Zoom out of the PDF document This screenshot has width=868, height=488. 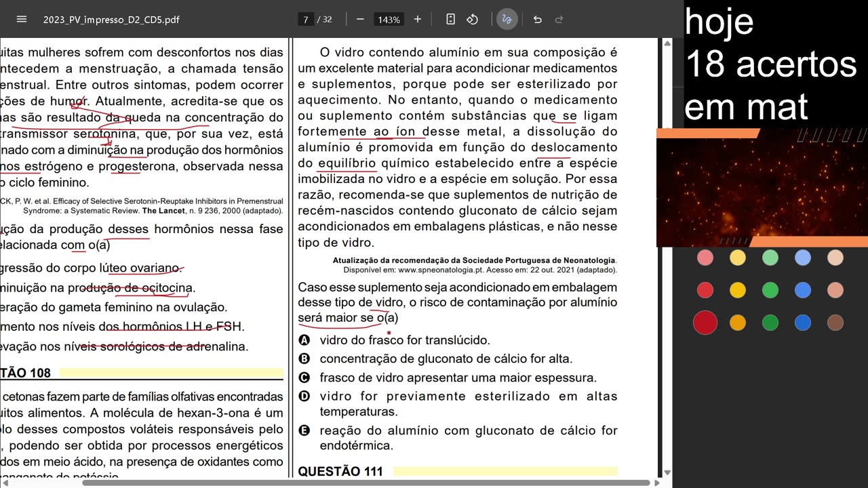[x=360, y=19]
